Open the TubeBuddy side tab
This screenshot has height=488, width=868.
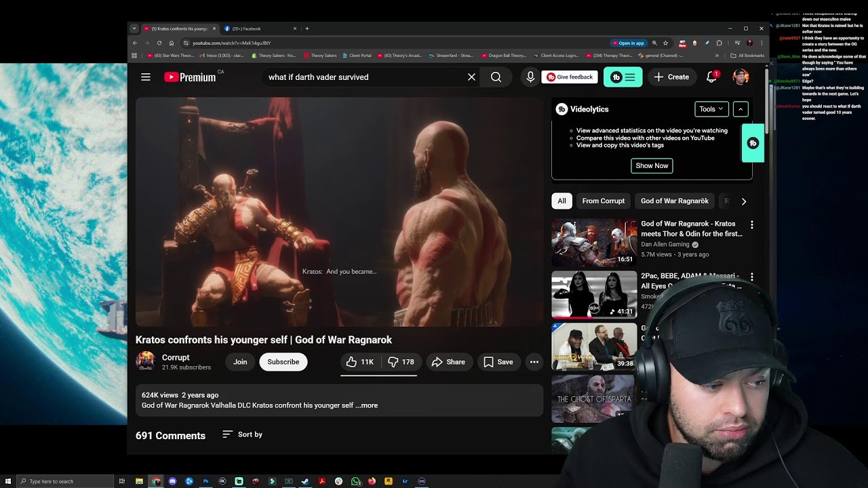point(753,143)
